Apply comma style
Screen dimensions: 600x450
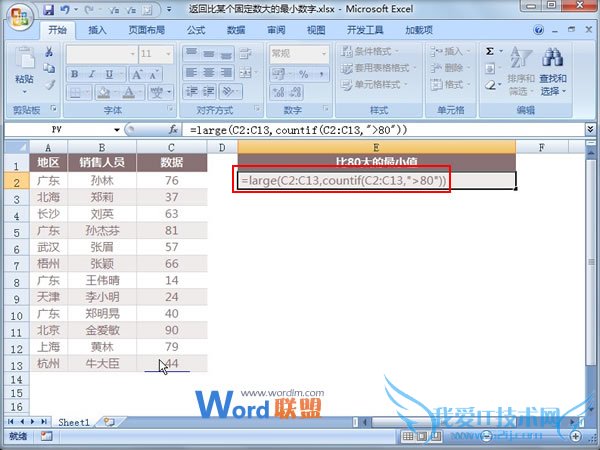pyautogui.click(x=321, y=73)
